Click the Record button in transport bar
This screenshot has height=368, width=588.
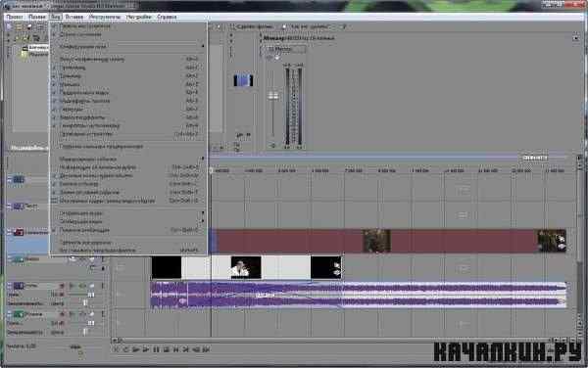[117, 349]
